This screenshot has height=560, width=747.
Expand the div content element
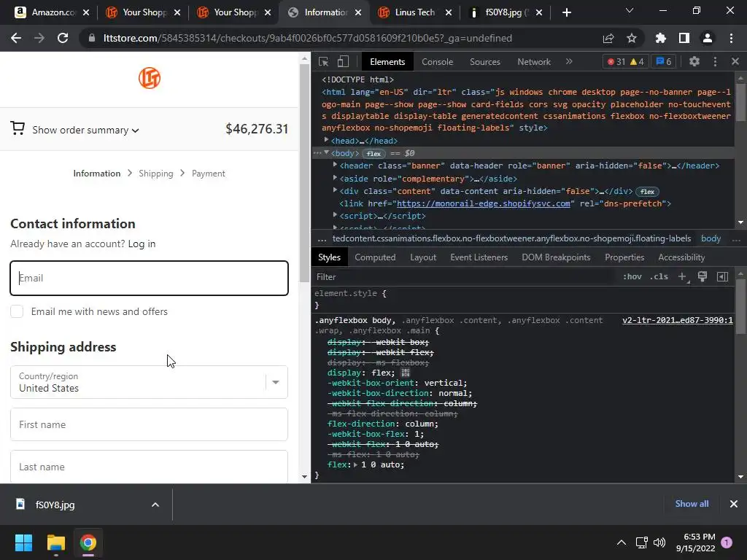335,190
